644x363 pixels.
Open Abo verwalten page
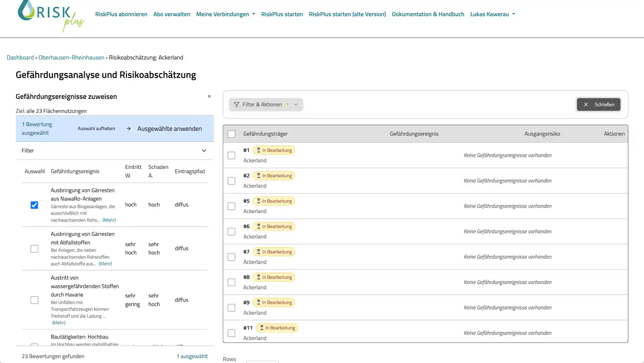pos(172,14)
